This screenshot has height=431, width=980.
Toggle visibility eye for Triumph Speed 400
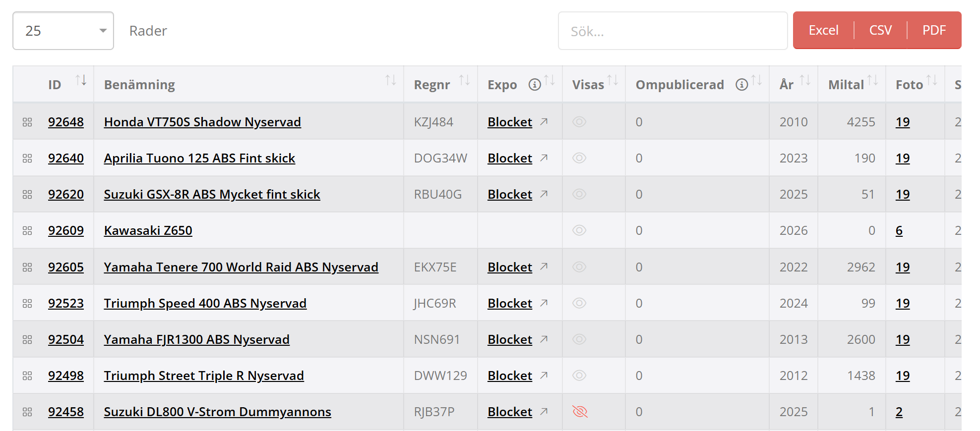coord(579,303)
